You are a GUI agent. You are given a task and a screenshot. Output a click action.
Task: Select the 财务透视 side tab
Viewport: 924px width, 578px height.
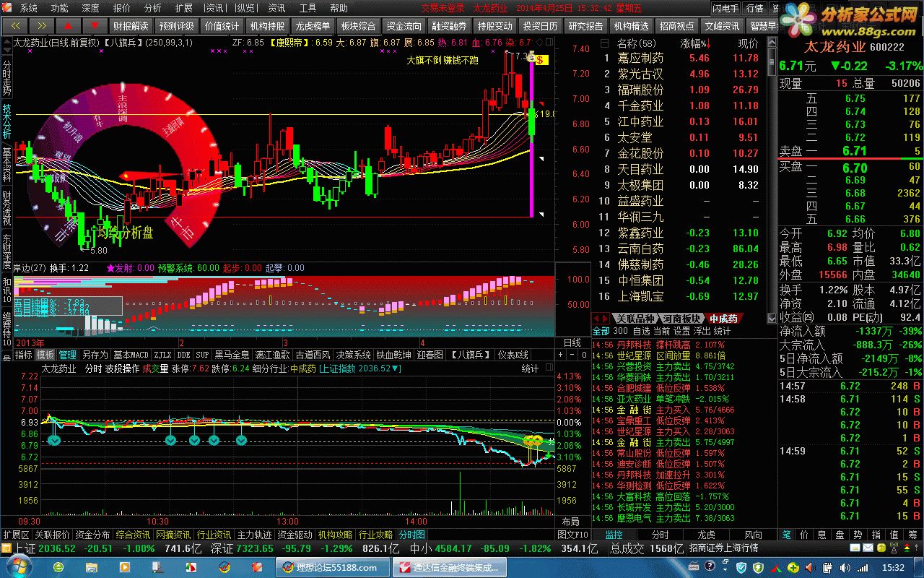[x=6, y=207]
